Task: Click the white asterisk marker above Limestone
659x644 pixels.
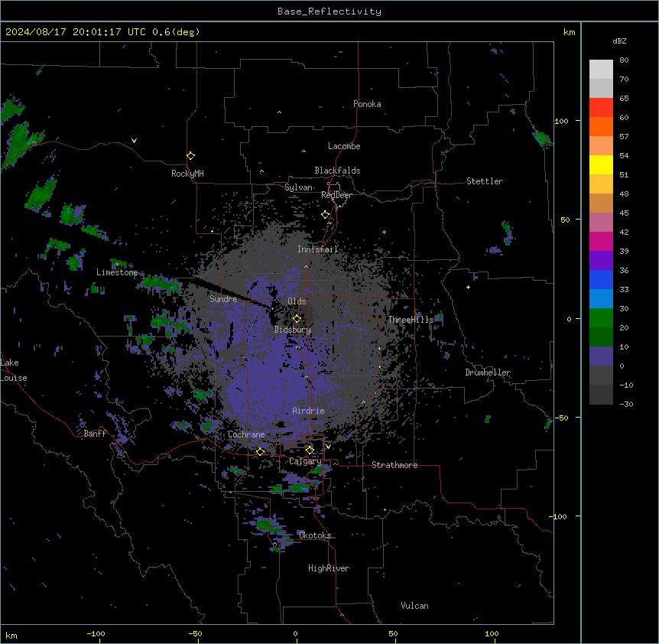Action: point(117,265)
